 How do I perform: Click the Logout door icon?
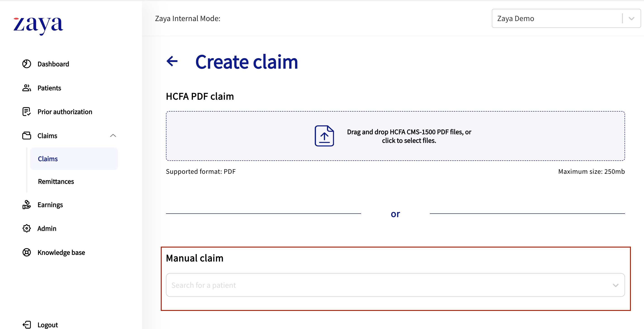point(26,325)
